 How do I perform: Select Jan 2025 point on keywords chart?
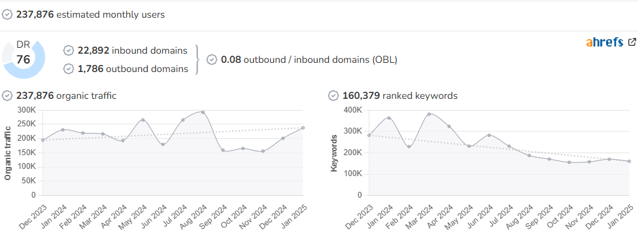click(x=629, y=161)
